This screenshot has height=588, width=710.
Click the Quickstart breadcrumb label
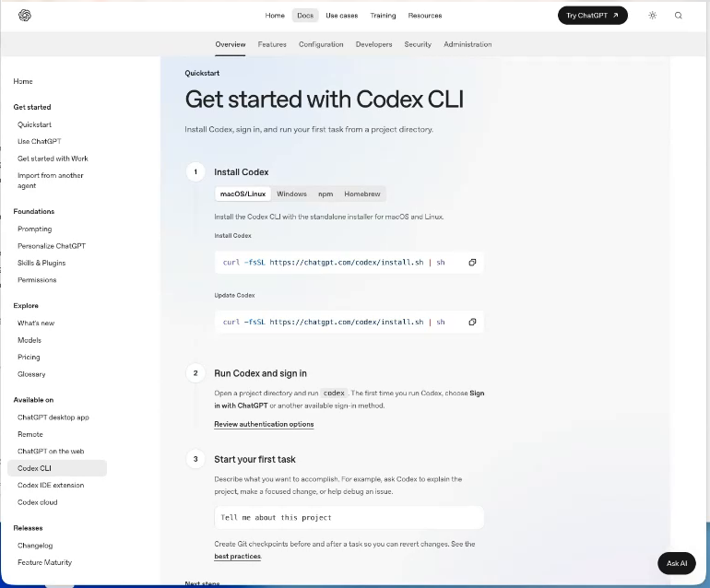point(202,73)
